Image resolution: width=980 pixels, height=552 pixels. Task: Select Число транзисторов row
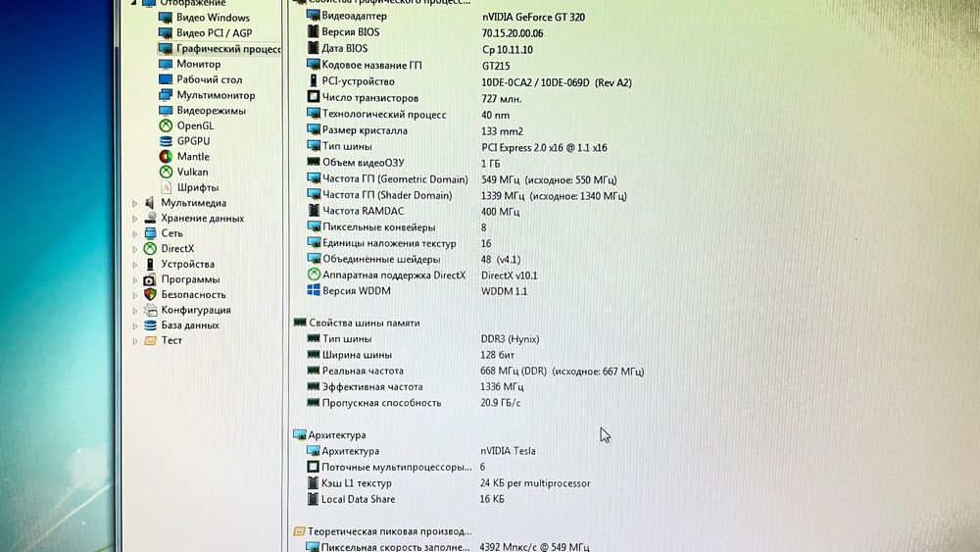(x=415, y=98)
